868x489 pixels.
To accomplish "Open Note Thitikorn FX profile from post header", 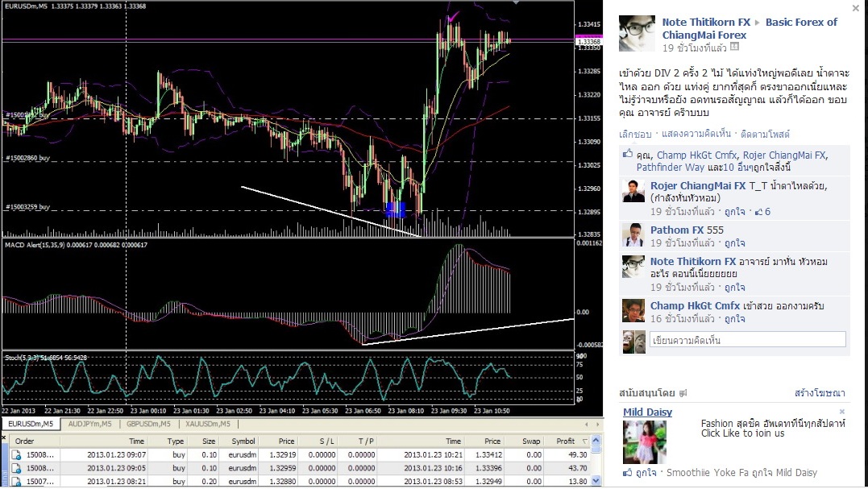I will [x=706, y=22].
